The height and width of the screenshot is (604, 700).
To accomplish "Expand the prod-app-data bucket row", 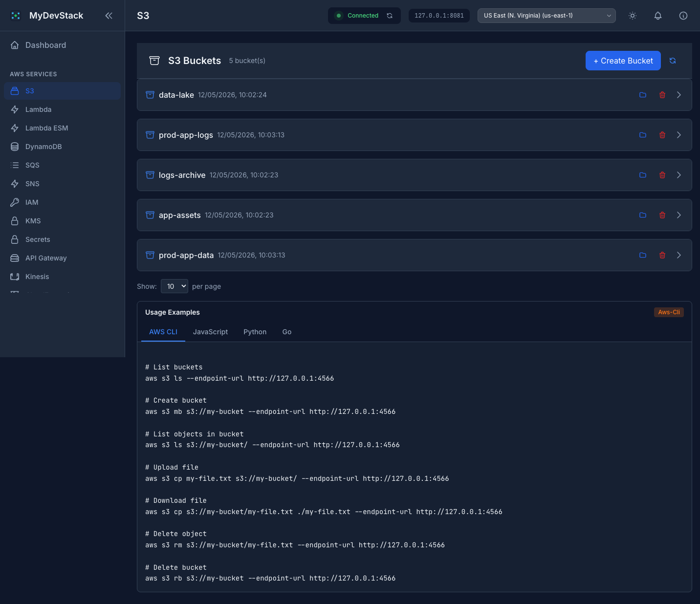I will [679, 255].
